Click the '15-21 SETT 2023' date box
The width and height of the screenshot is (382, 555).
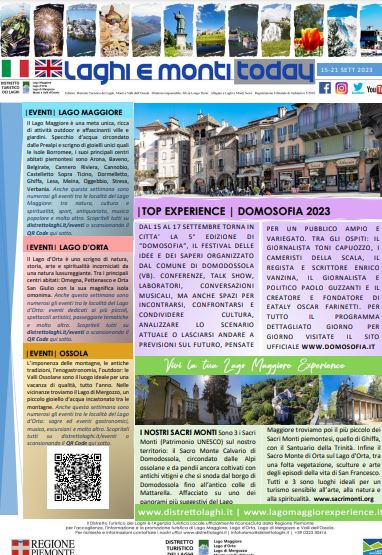pyautogui.click(x=349, y=70)
